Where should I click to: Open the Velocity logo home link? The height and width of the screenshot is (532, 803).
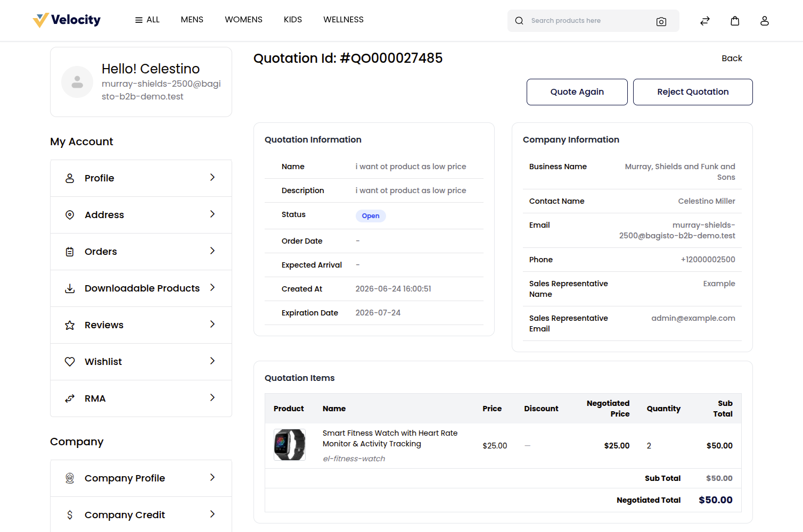pos(67,20)
